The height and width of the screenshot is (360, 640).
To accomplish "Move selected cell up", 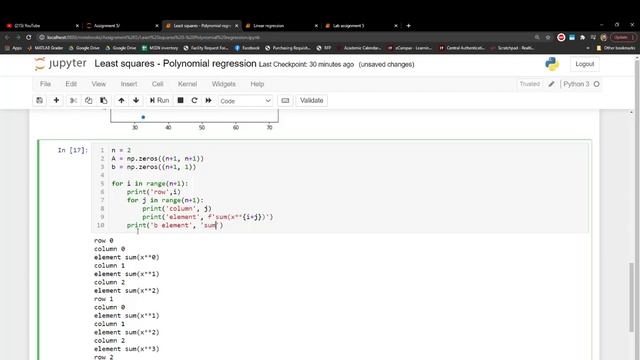I will point(121,100).
